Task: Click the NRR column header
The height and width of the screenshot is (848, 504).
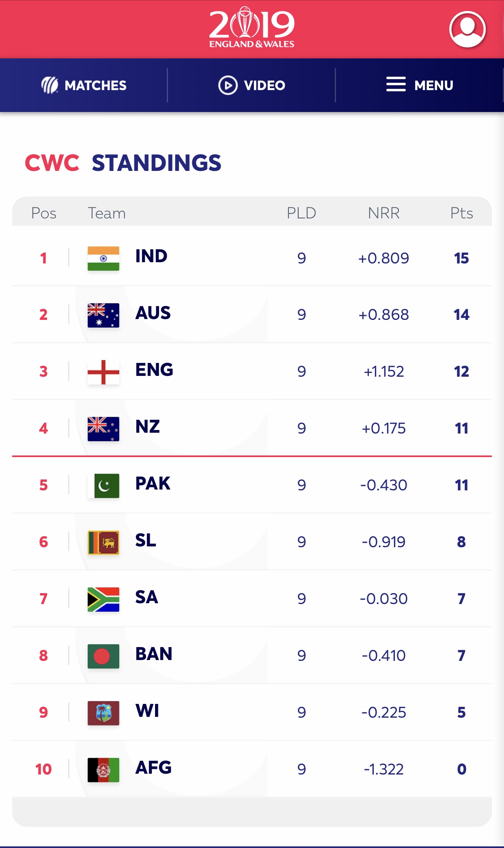Action: click(383, 213)
